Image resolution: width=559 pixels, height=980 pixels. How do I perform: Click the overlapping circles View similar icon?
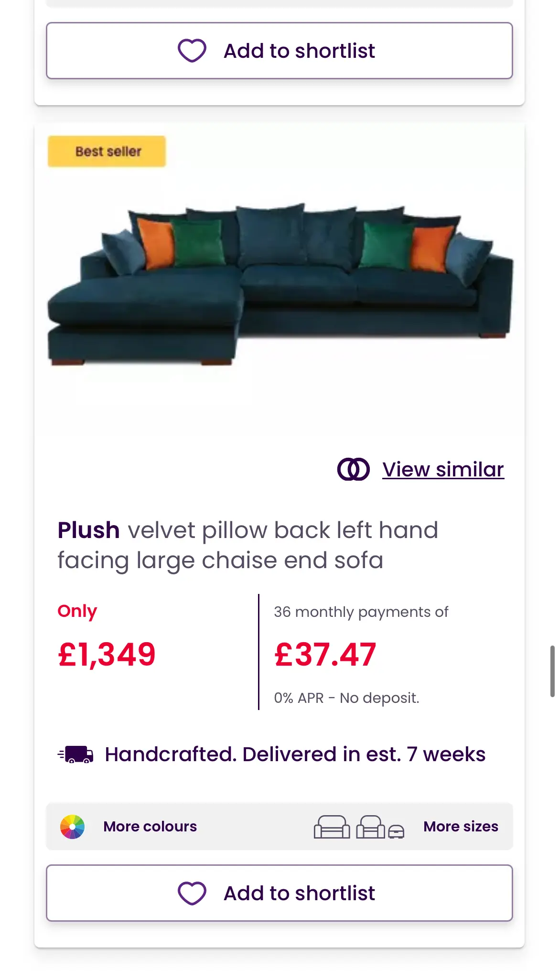[354, 469]
